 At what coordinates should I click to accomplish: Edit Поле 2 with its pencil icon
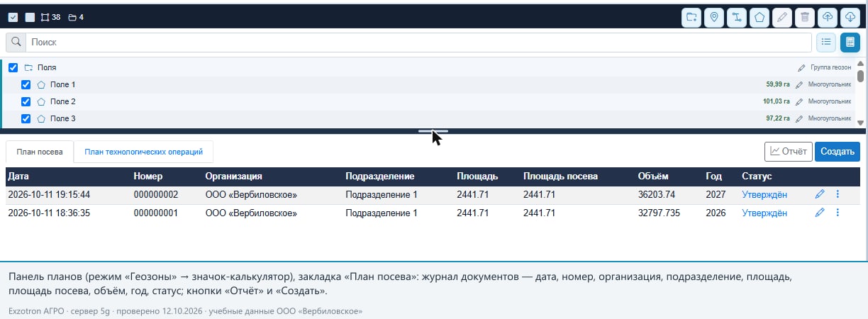click(799, 102)
